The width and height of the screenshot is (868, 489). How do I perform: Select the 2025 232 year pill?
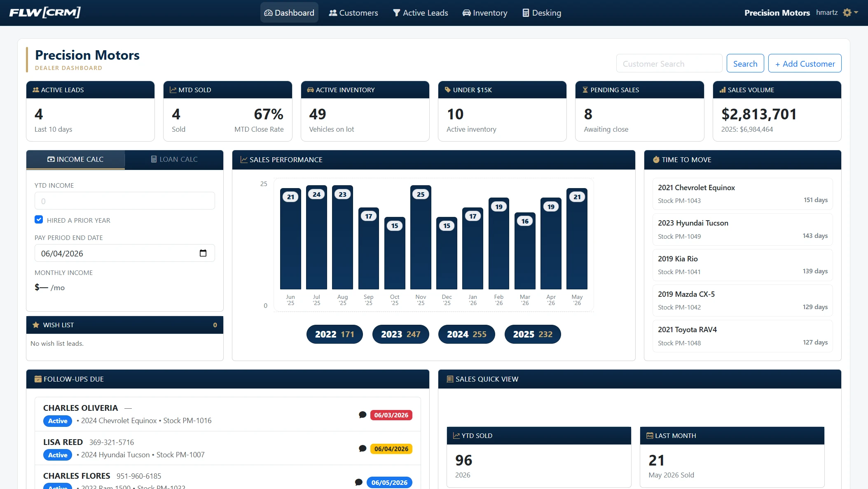[x=533, y=334]
